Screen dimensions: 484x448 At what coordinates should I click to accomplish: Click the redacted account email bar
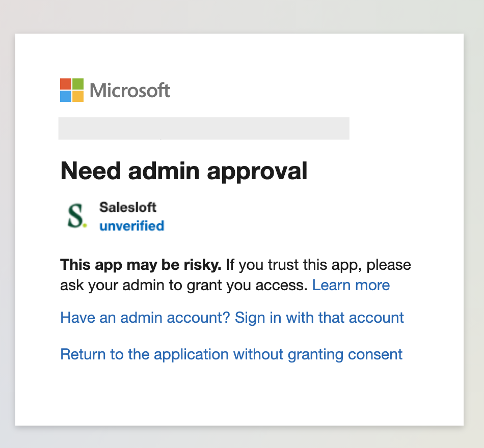click(x=204, y=128)
